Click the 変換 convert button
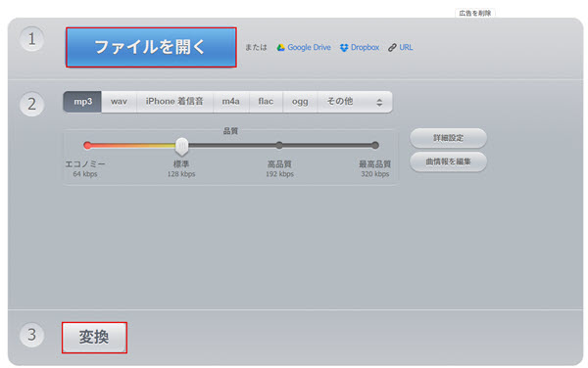 point(94,338)
